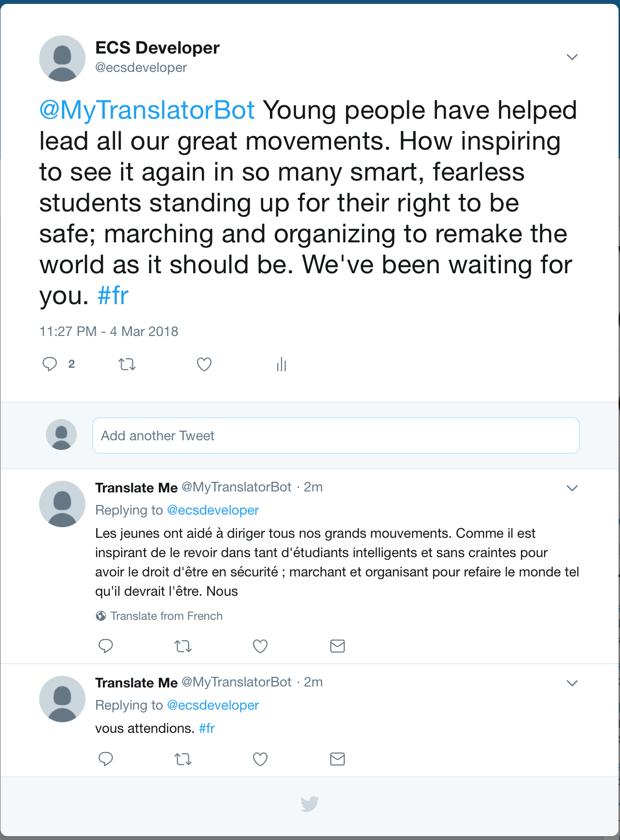Viewport: 620px width, 840px height.
Task: Like the main ECS Developer tweet
Action: [204, 364]
